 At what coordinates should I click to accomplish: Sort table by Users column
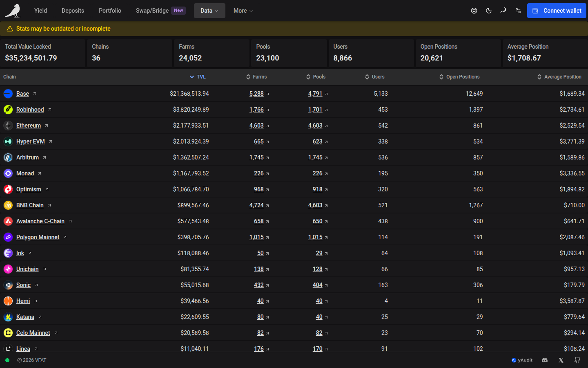point(375,77)
